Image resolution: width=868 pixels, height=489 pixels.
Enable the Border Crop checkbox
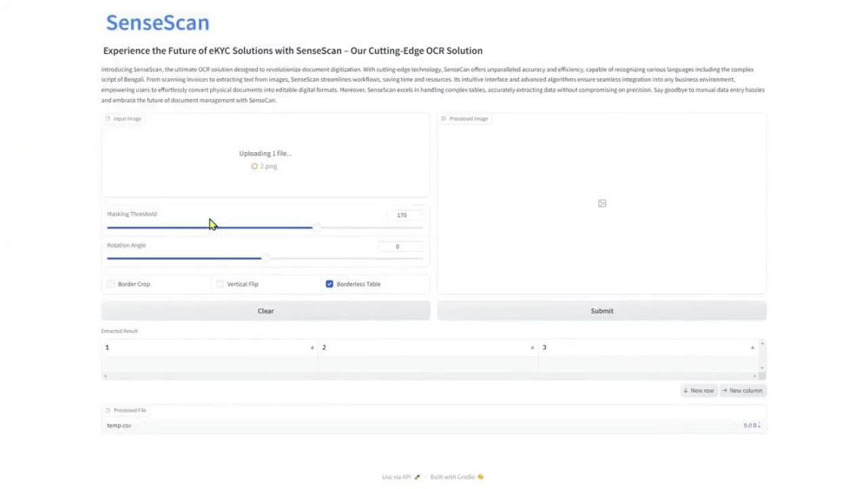(111, 283)
